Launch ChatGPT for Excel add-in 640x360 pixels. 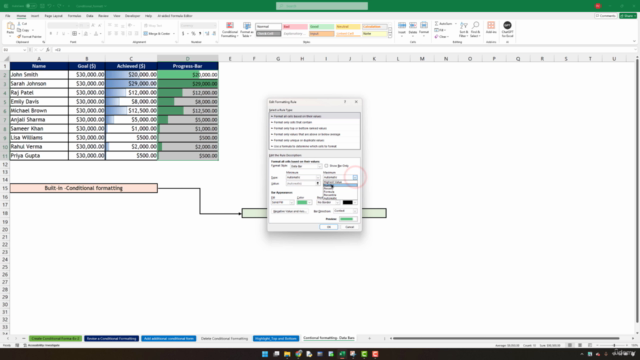tap(507, 29)
